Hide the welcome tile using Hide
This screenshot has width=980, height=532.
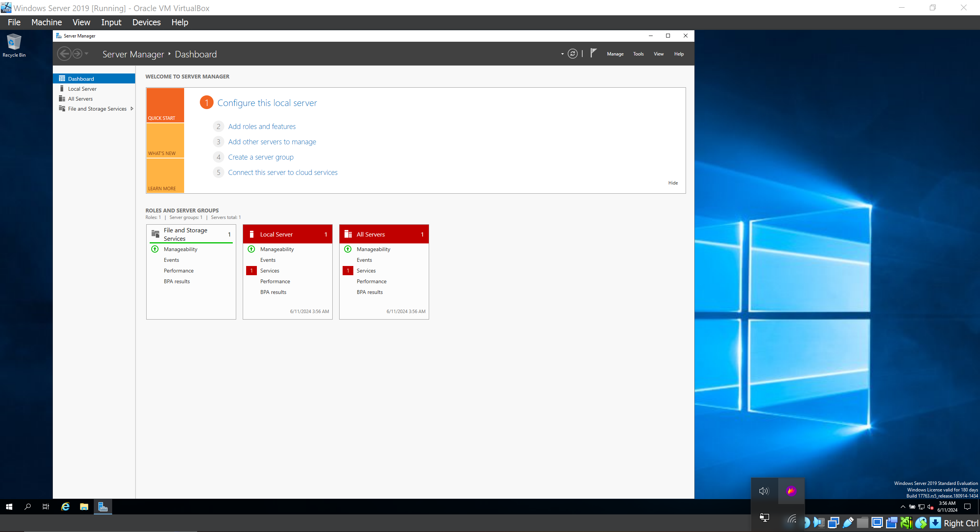coord(673,183)
